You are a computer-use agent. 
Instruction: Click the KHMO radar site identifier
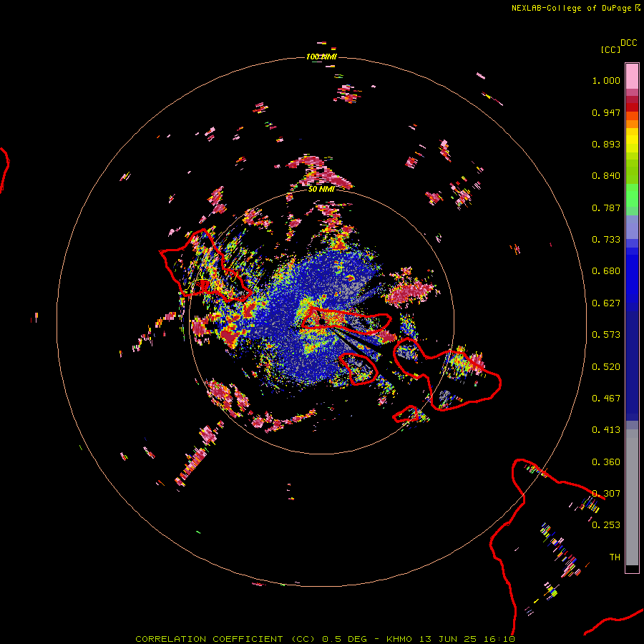coord(399,639)
